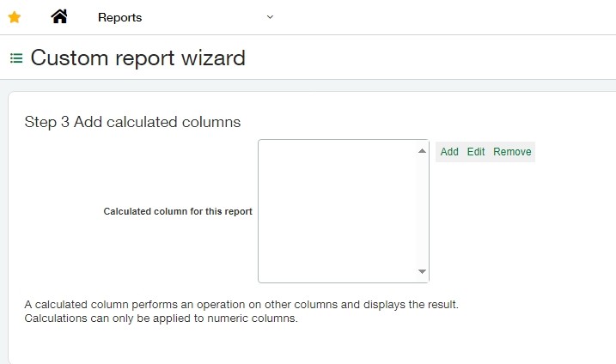Image resolution: width=616 pixels, height=364 pixels.
Task: Open the Reports navigation menu
Action: pyautogui.click(x=120, y=17)
